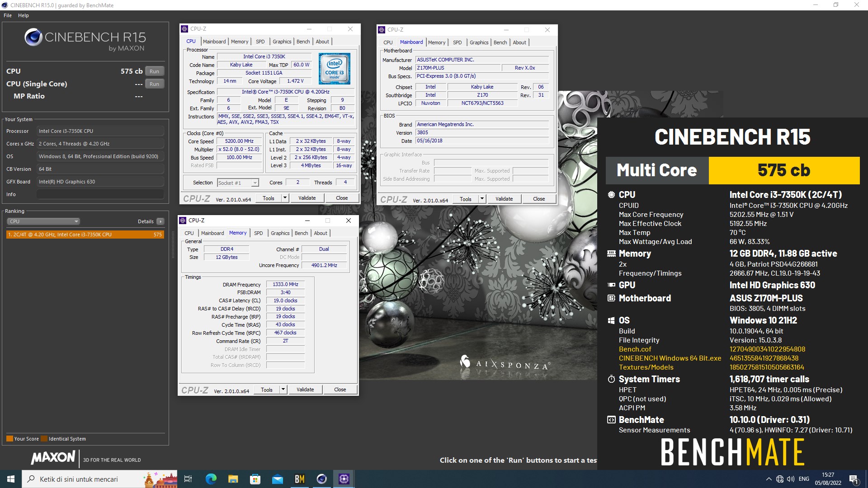Click Validate in Memory window
Screen dimensions: 868x488
click(305, 389)
